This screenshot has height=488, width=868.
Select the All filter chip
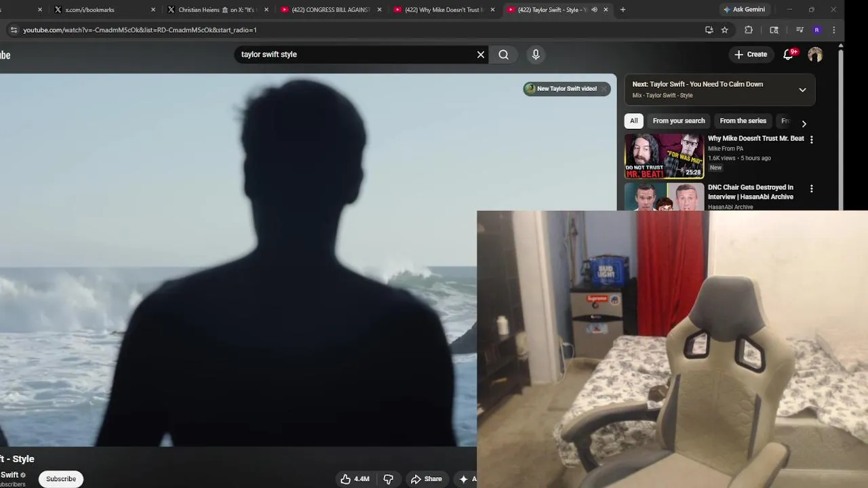pos(633,121)
